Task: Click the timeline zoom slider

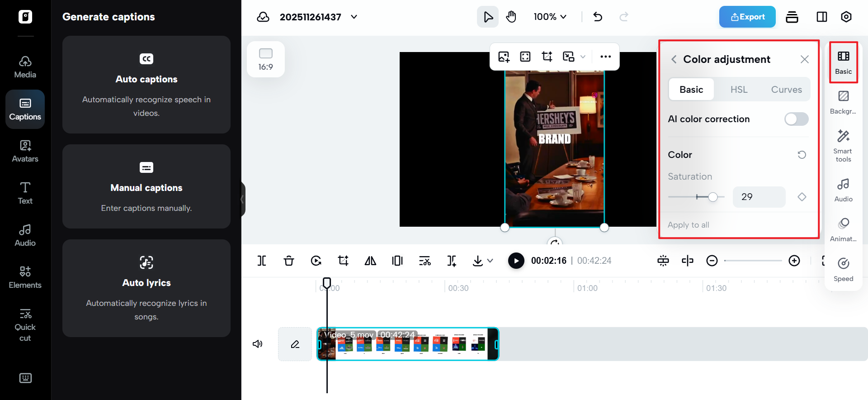Action: [x=753, y=261]
